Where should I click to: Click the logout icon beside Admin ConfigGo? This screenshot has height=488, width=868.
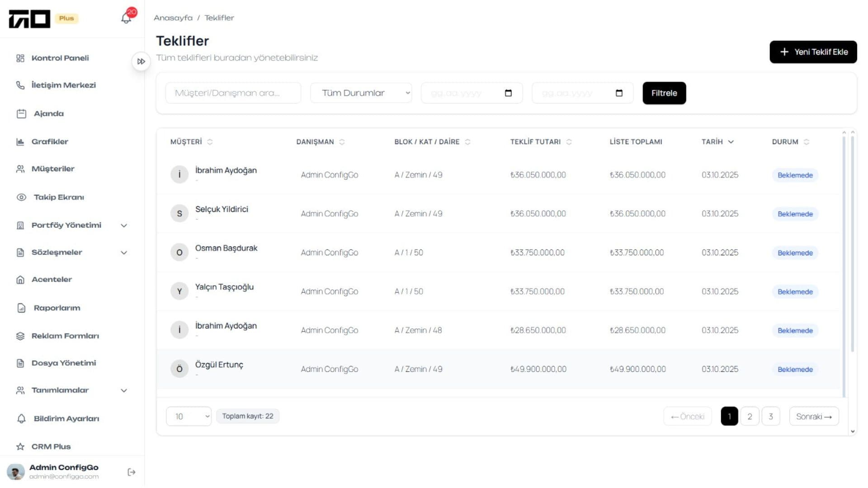132,472
